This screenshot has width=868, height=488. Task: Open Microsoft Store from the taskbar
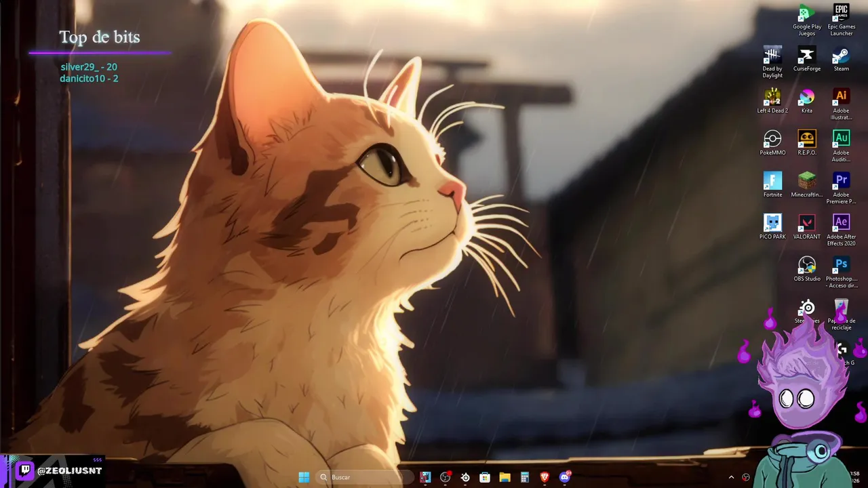(485, 477)
